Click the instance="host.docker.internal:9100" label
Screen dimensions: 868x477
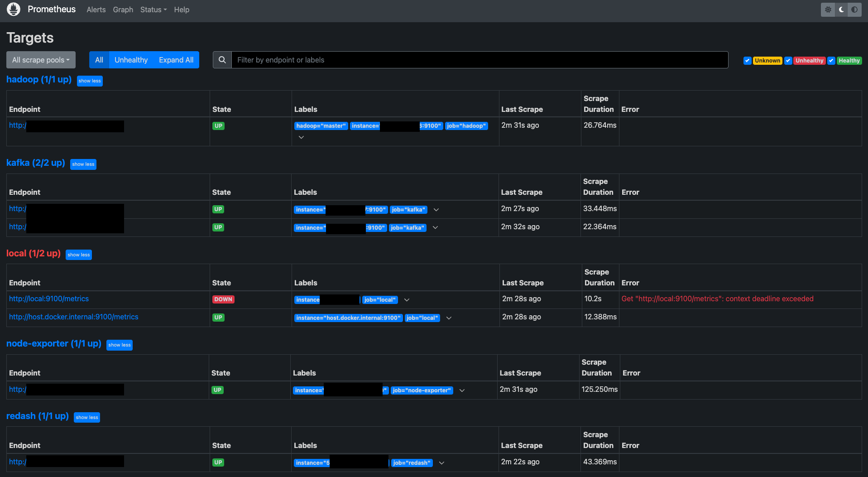tap(348, 318)
